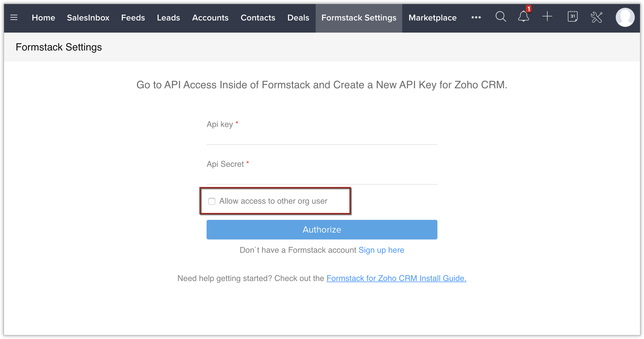
Task: Open the calendar icon in top bar
Action: (572, 17)
